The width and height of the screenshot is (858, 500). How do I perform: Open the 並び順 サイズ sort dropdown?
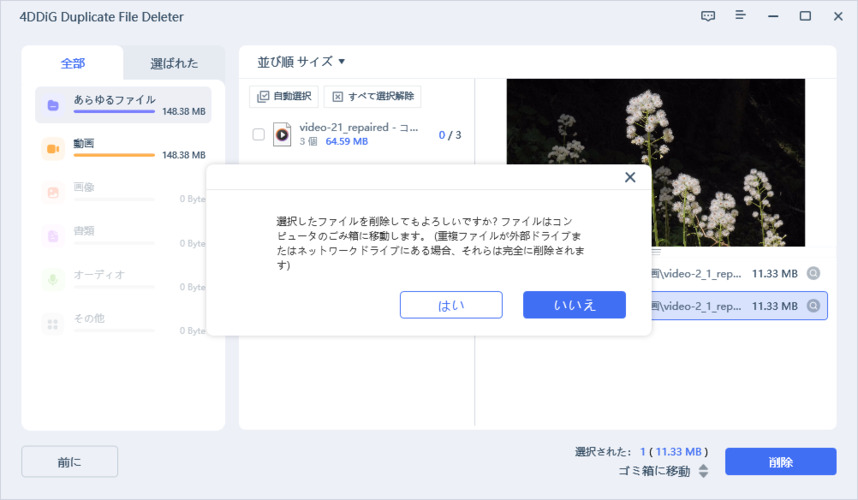coord(301,62)
